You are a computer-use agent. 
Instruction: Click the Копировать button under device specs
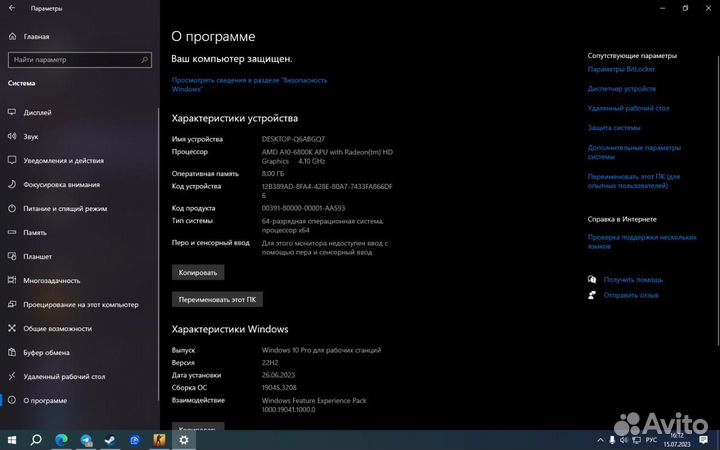click(x=198, y=272)
